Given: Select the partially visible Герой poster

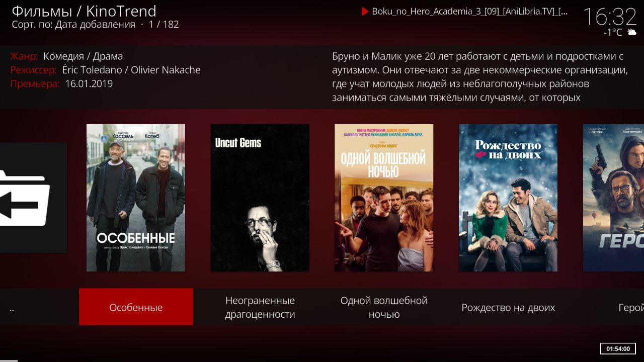Looking at the screenshot, I should 613,198.
